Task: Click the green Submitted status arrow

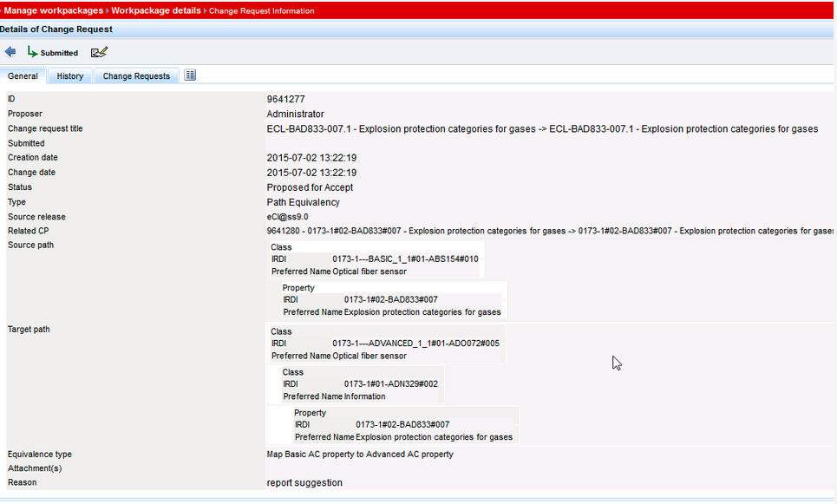Action: coord(33,52)
